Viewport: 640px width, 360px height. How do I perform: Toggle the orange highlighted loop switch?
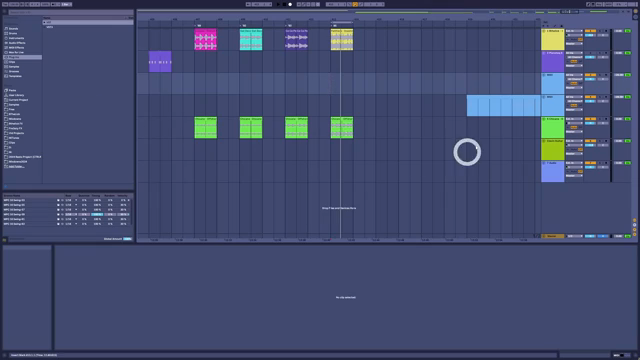[355, 4]
